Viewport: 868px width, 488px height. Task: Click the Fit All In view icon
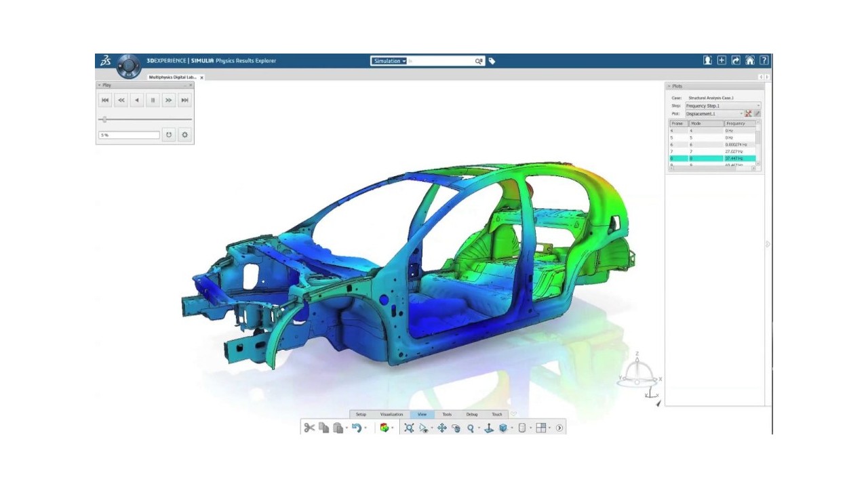pos(409,428)
